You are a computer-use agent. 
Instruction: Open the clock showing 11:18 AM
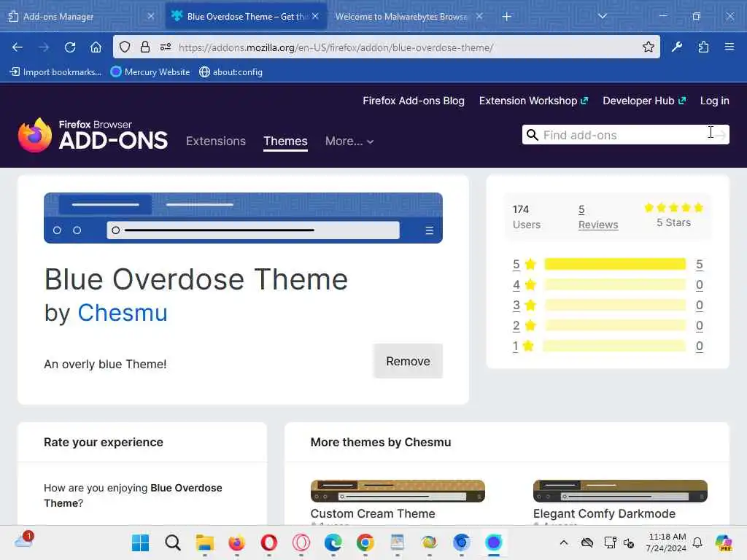tap(667, 542)
